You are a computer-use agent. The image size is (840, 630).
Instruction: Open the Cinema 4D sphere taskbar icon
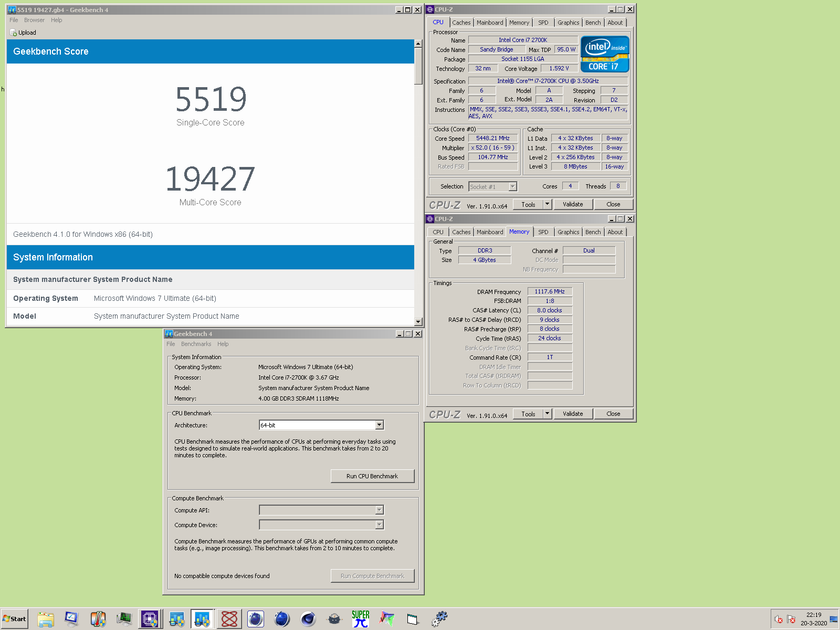[x=308, y=619]
